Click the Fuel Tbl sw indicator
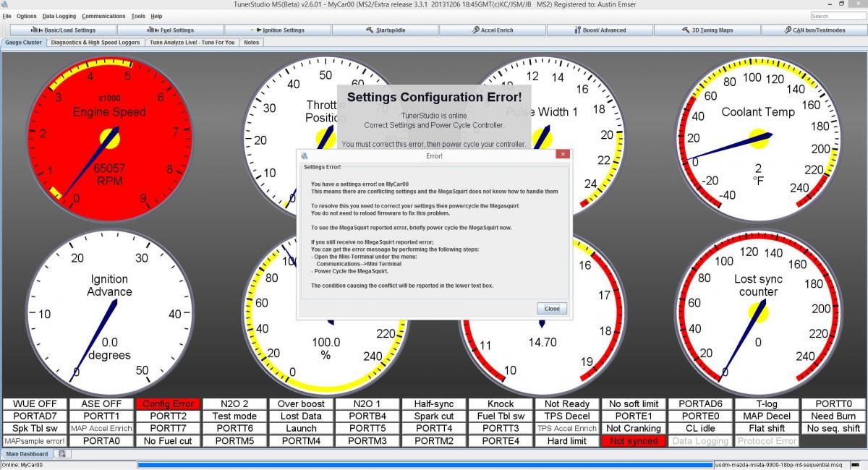Screen dimensions: 868x470 (x=501, y=416)
